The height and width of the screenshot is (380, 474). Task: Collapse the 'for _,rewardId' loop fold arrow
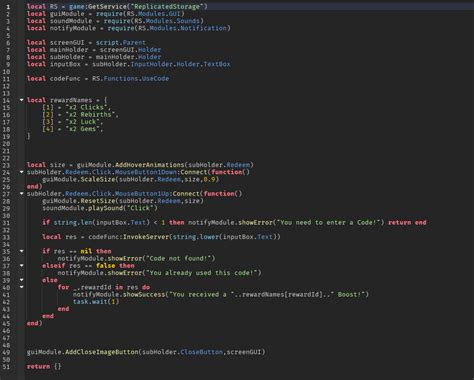(x=21, y=287)
